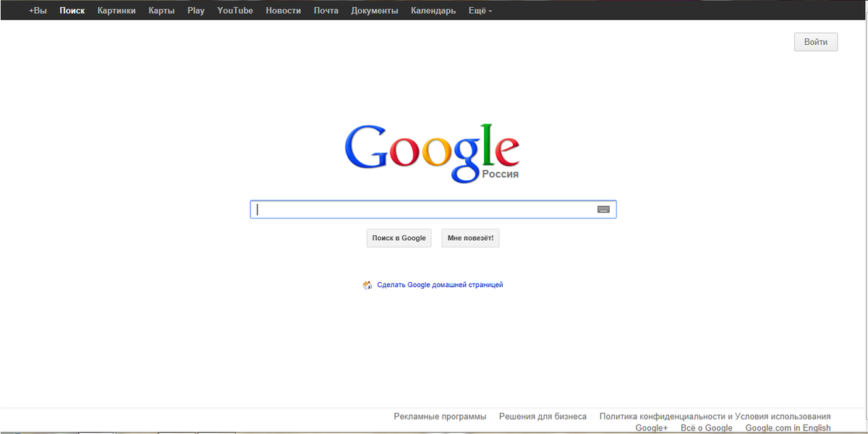Open YouTube from top bar
Viewport: 868px width, 434px height.
(235, 11)
